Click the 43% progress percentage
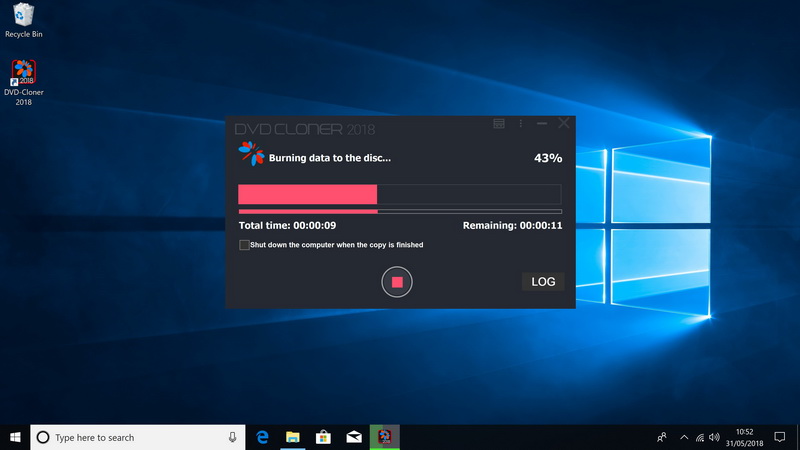 coord(548,158)
